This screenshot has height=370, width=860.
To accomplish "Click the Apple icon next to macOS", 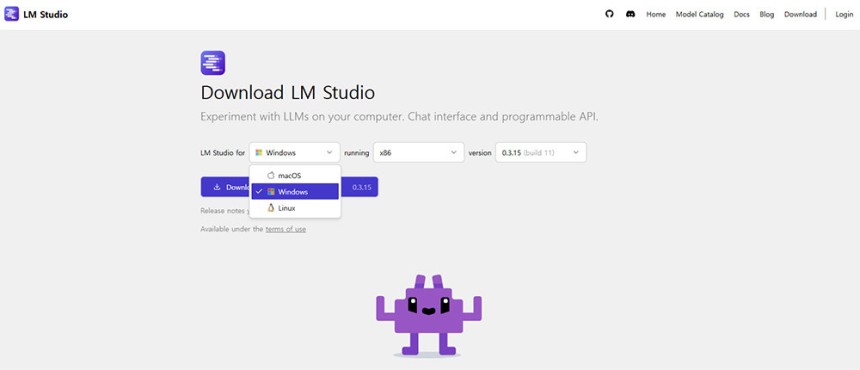I will click(270, 175).
